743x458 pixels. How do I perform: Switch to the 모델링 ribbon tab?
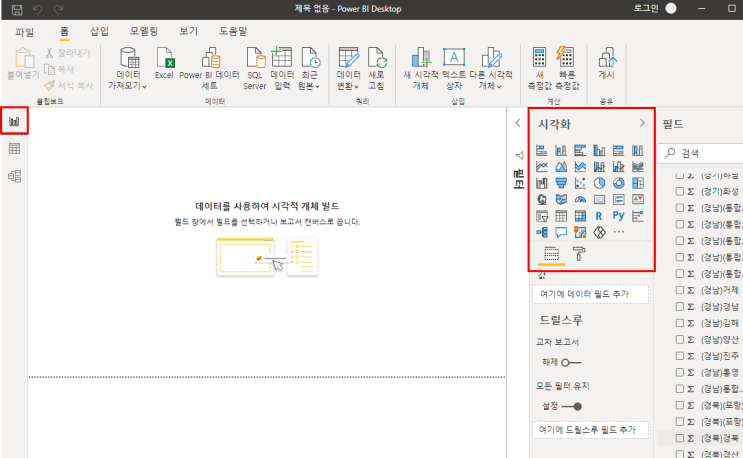click(144, 31)
